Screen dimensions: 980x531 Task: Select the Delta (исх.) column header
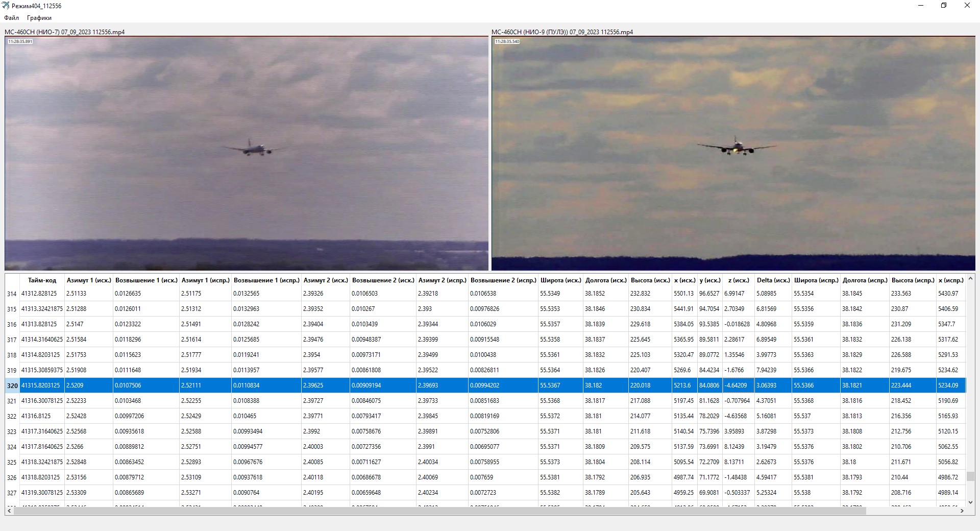(x=773, y=280)
